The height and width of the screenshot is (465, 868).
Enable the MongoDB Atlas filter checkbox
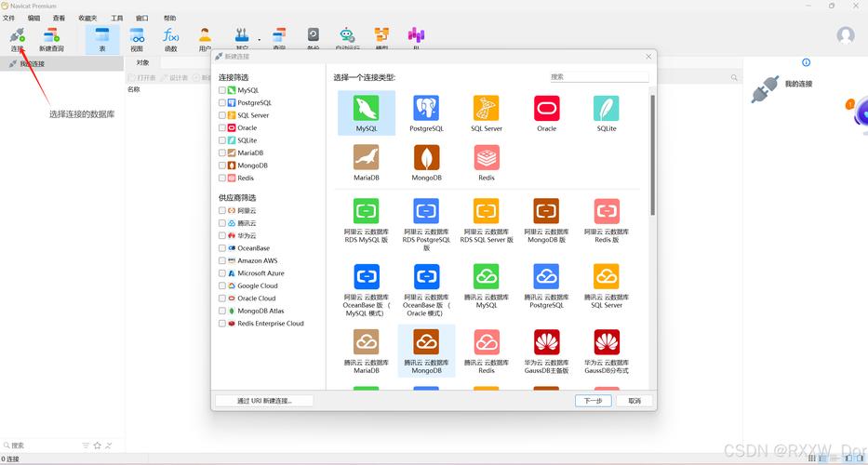pyautogui.click(x=222, y=311)
